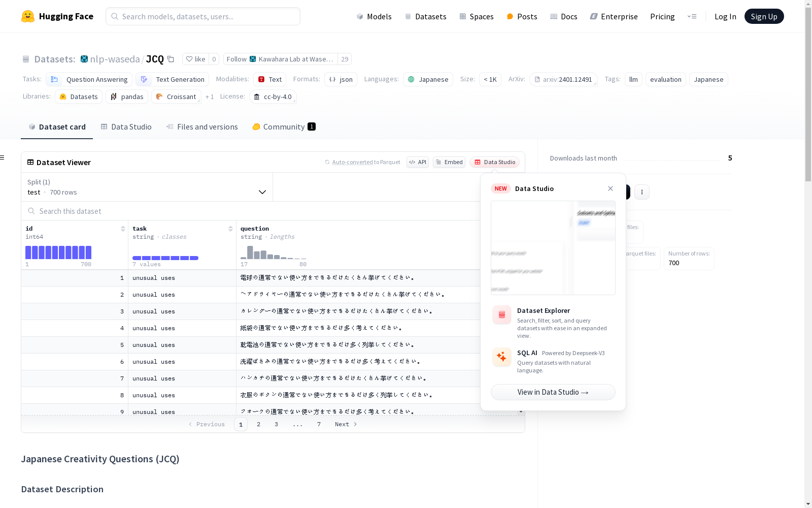The width and height of the screenshot is (812, 508).
Task: Click Log In
Action: coord(725,16)
